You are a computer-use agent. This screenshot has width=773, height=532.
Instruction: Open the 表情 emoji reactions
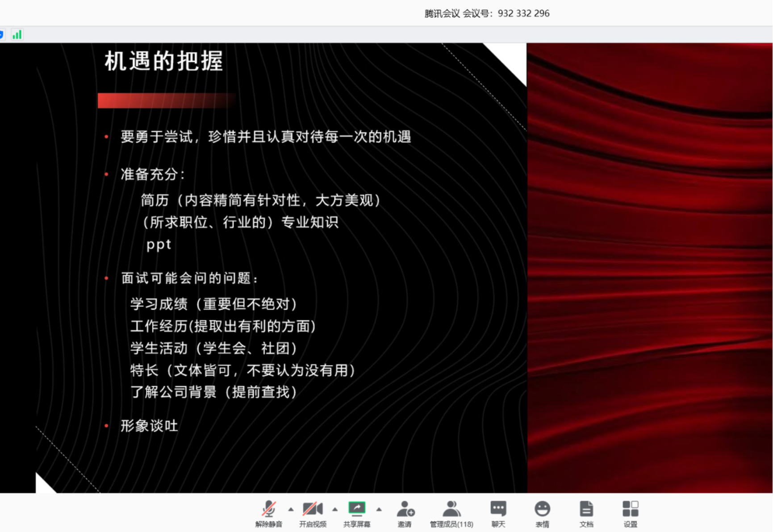(542, 513)
